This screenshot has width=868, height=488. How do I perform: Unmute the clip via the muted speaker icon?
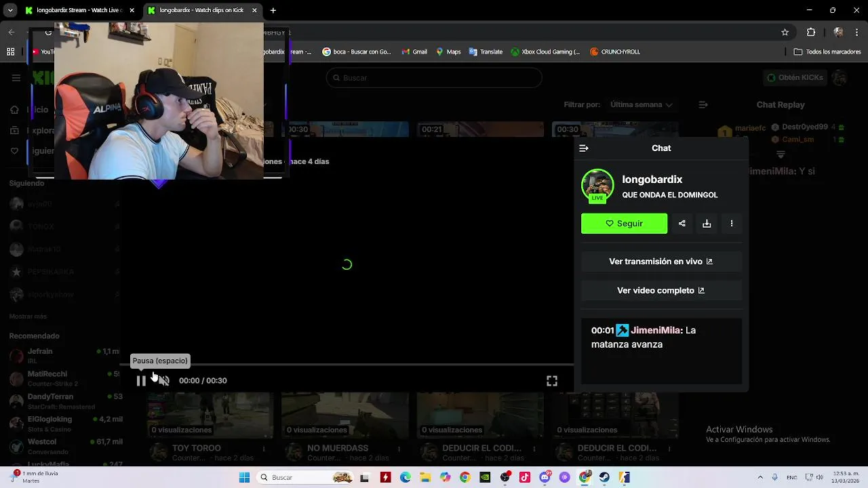coord(164,381)
